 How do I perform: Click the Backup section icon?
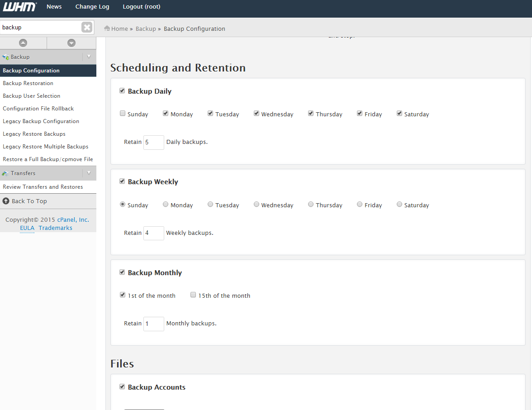tap(6, 57)
